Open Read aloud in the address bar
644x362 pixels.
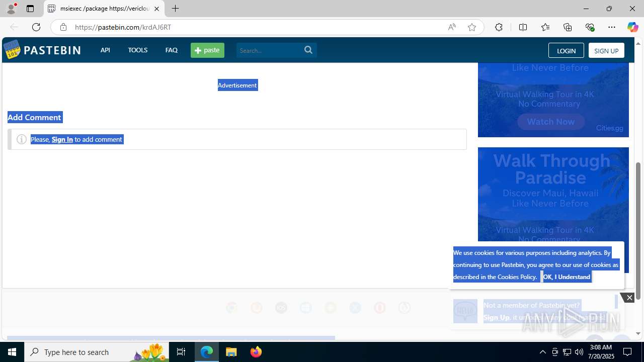click(452, 27)
